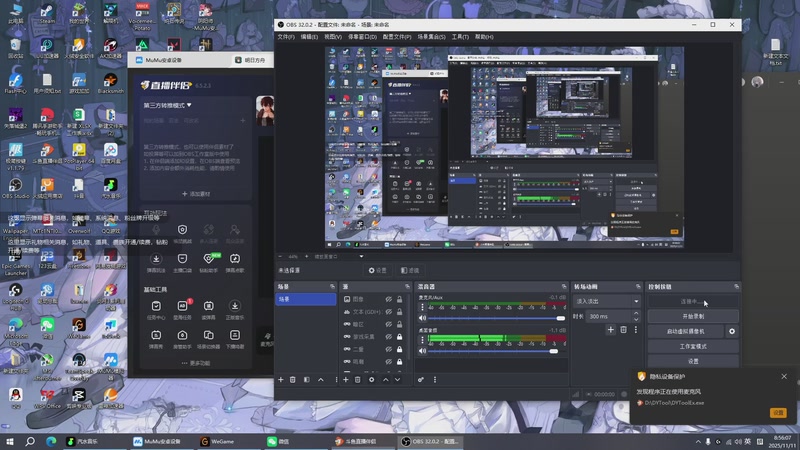
Task: Decrease the transition duration with down arrow
Action: click(x=636, y=319)
